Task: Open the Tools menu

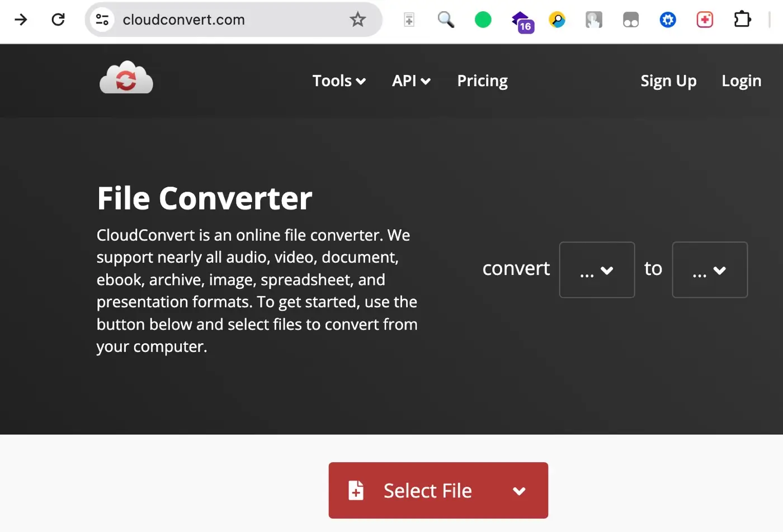Action: coord(339,81)
